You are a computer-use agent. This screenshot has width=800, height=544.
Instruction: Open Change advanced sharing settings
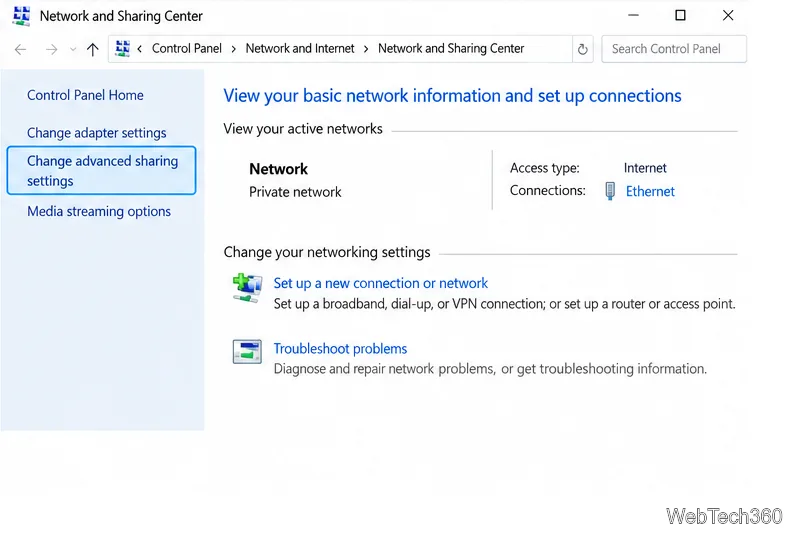(102, 170)
